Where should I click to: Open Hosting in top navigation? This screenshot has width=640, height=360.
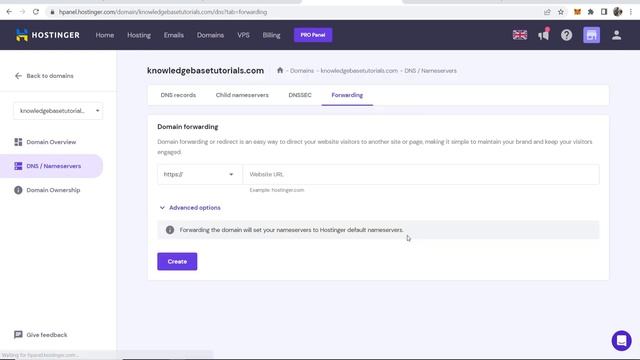(139, 35)
